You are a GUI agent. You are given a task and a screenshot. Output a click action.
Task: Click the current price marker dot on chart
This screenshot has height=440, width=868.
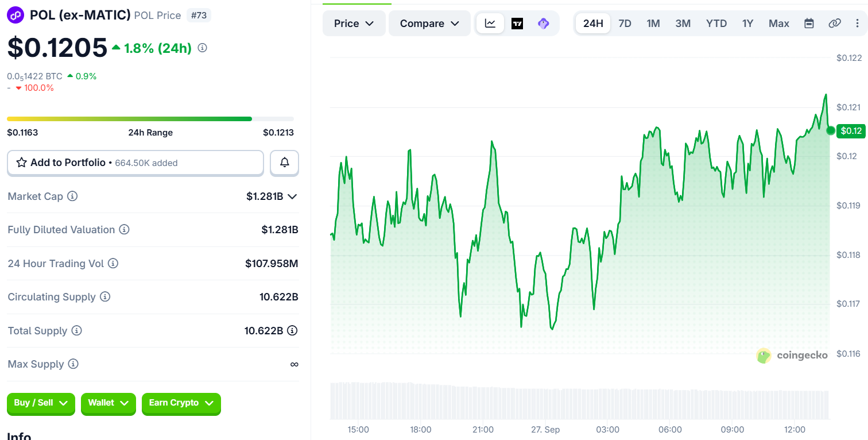tap(830, 130)
